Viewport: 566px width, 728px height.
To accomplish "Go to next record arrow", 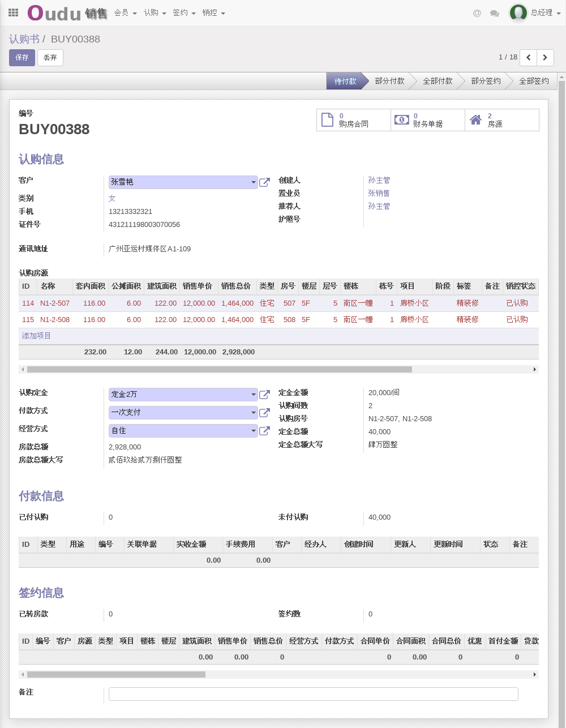I will [x=545, y=57].
